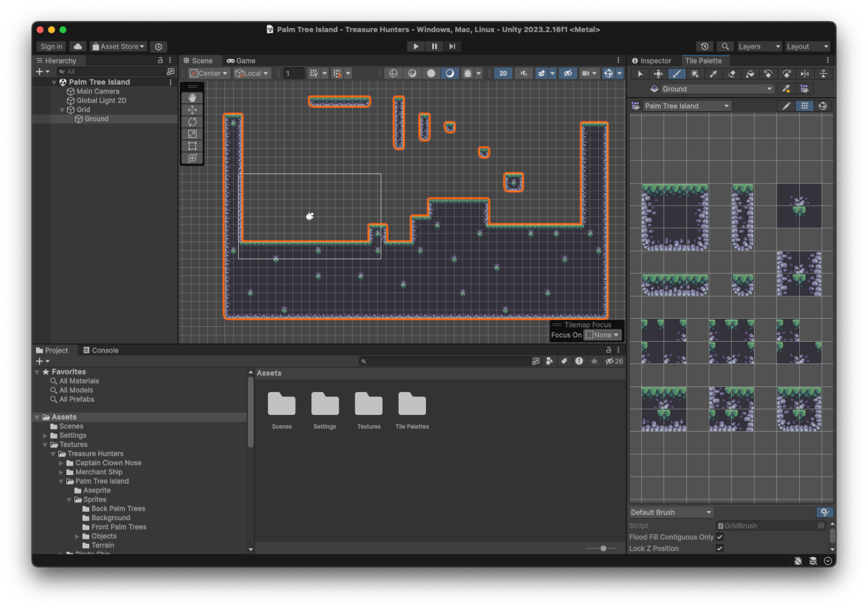Flip tile horizontally with the flip X icon
This screenshot has height=609, width=868.
pos(805,74)
